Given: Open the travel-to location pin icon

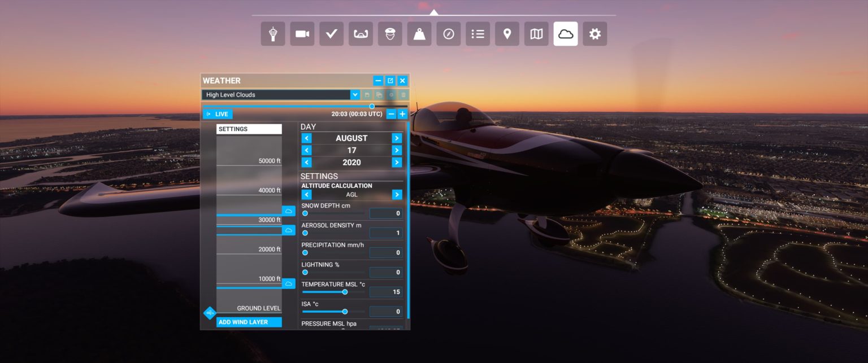Looking at the screenshot, I should (x=507, y=33).
